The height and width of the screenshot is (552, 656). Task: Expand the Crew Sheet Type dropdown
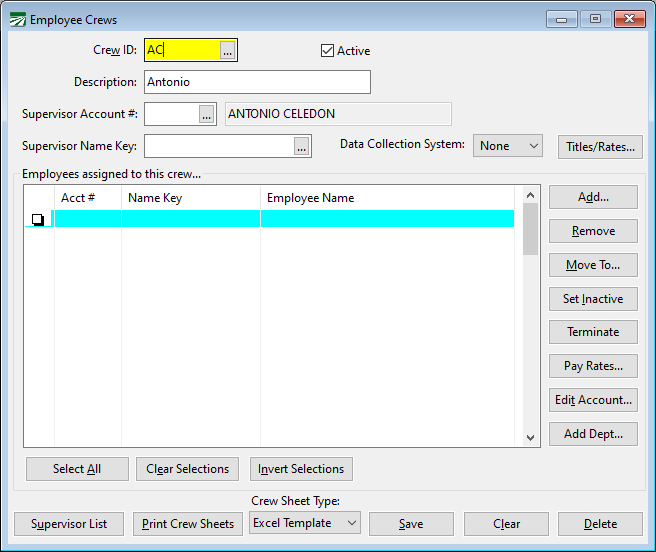(x=304, y=523)
